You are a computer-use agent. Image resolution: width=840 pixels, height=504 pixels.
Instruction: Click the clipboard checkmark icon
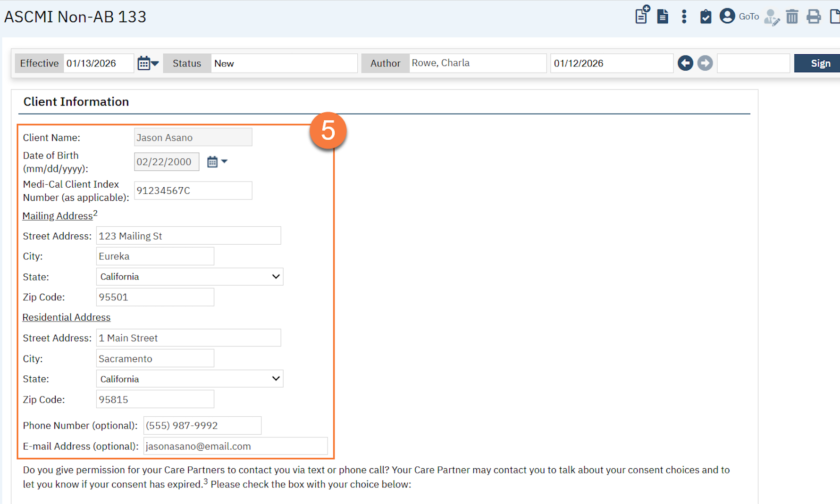point(706,17)
